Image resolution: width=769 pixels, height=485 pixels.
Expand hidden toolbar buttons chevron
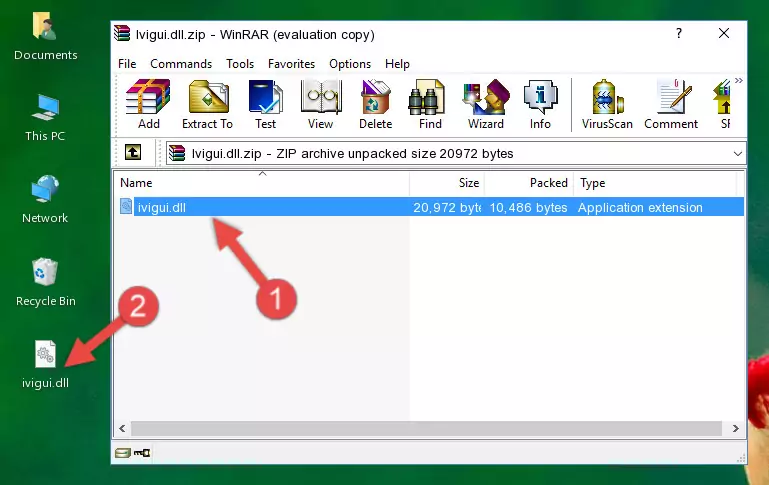click(x=739, y=80)
